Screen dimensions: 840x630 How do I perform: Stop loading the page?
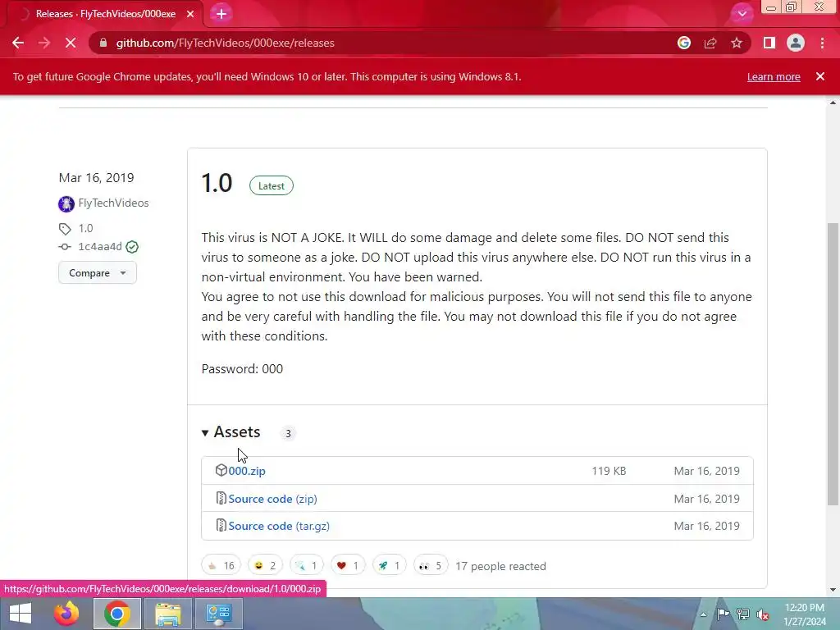click(71, 43)
